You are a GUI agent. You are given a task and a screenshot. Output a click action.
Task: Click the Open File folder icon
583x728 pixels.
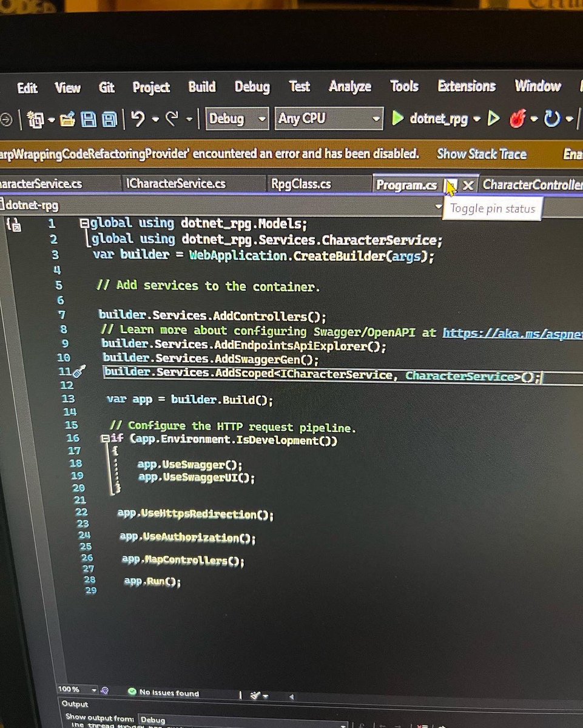coord(67,119)
